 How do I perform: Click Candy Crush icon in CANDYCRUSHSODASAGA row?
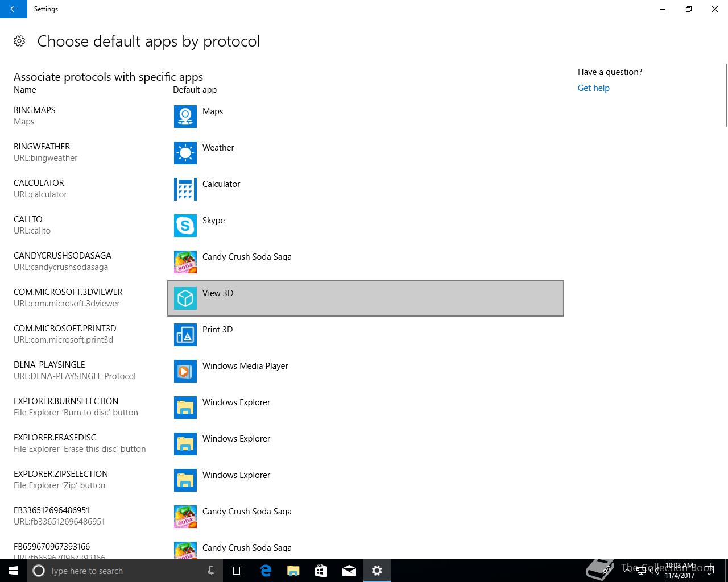pos(185,262)
